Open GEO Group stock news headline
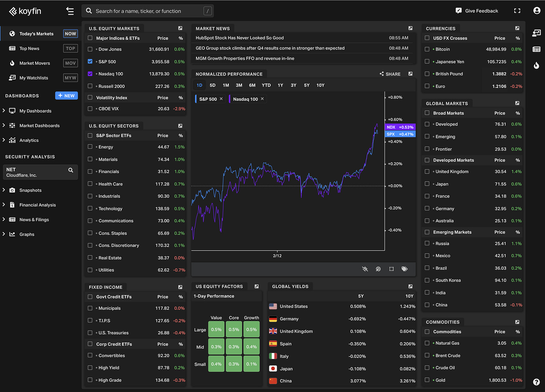 pos(270,48)
